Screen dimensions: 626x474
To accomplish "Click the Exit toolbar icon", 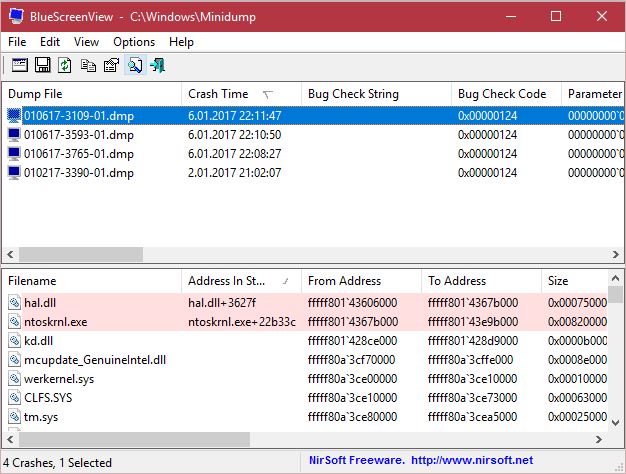I will click(158, 65).
